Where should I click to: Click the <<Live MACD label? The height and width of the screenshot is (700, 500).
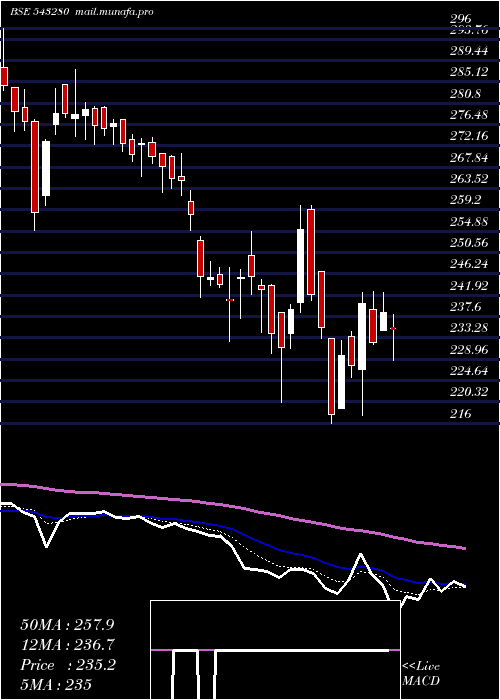click(x=421, y=673)
